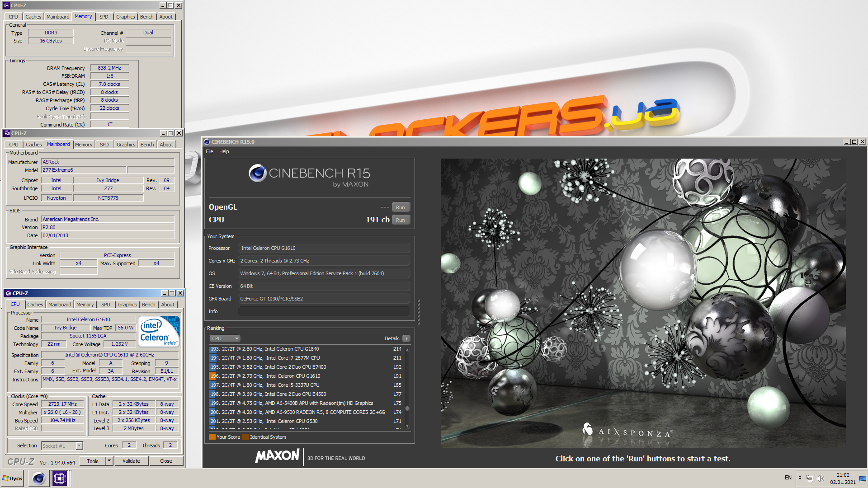
Task: Click the ranking list scroll-up arrow
Action: point(407,350)
